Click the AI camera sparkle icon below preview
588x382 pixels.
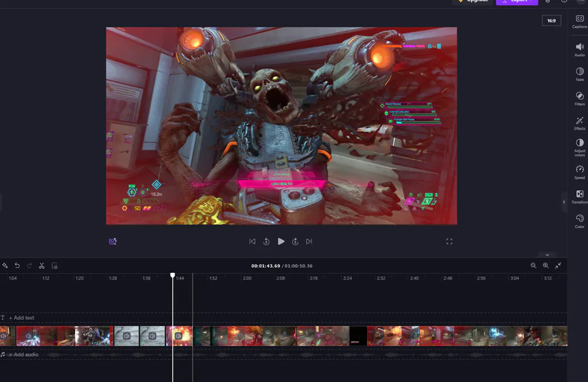(112, 242)
